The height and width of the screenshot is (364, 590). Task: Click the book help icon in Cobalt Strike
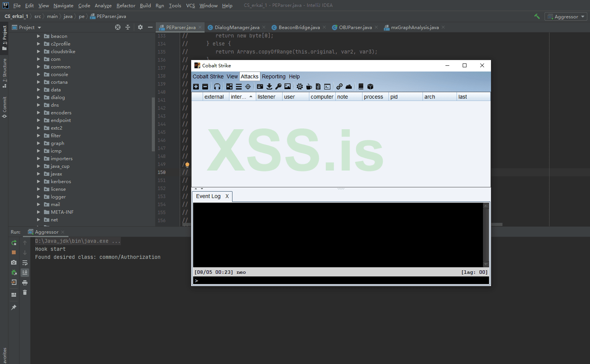click(x=361, y=87)
